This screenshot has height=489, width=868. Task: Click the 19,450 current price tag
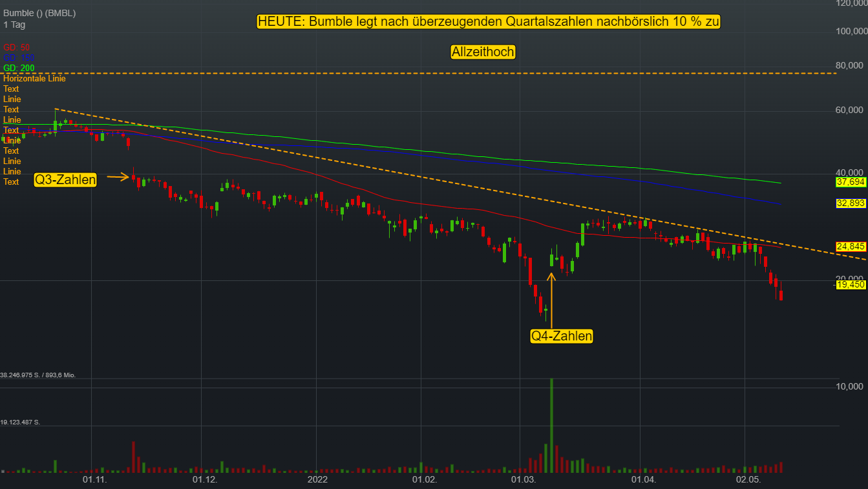pyautogui.click(x=851, y=284)
